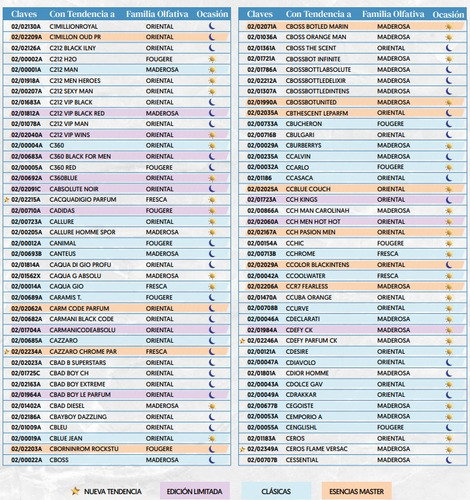
Task: Click the sun icon beside C212 H2O
Action: (x=212, y=59)
